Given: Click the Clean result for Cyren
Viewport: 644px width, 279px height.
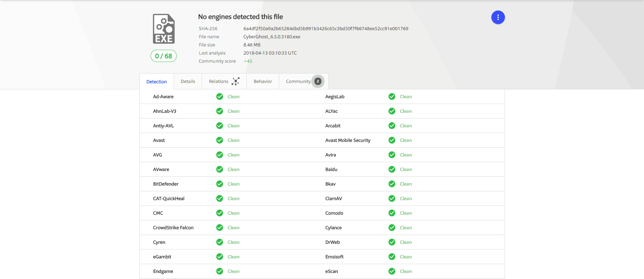Looking at the screenshot, I should click(234, 242).
